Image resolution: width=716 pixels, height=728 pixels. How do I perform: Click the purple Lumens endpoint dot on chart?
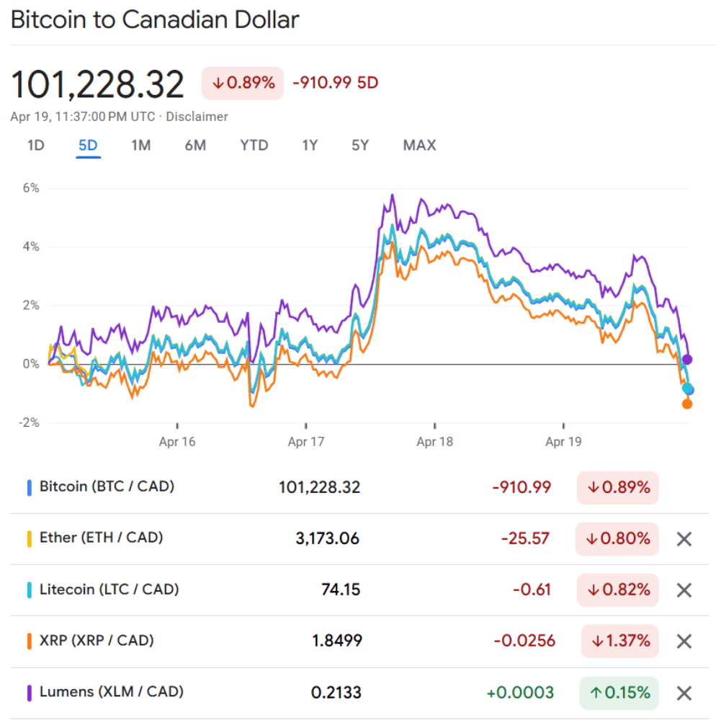687,359
